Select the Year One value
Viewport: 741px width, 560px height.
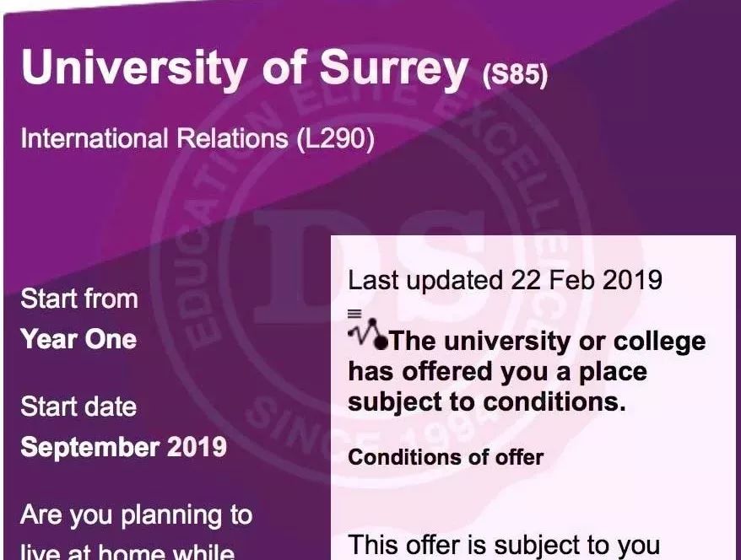point(78,339)
